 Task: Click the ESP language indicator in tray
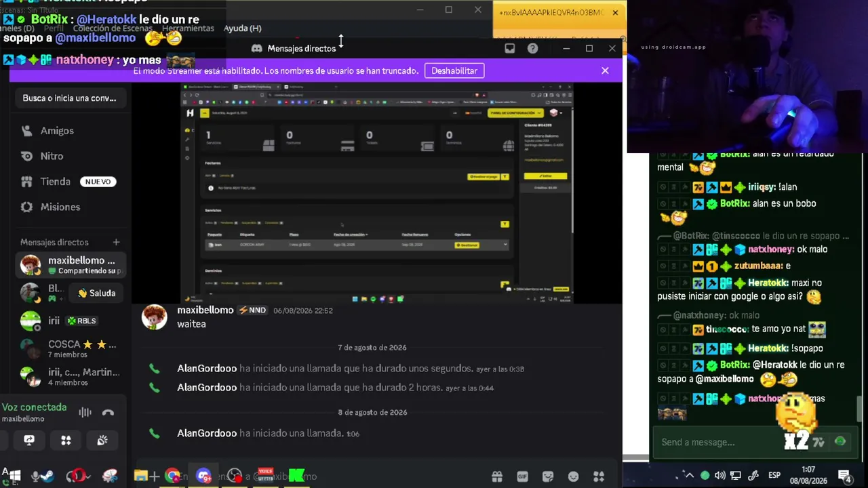click(774, 476)
